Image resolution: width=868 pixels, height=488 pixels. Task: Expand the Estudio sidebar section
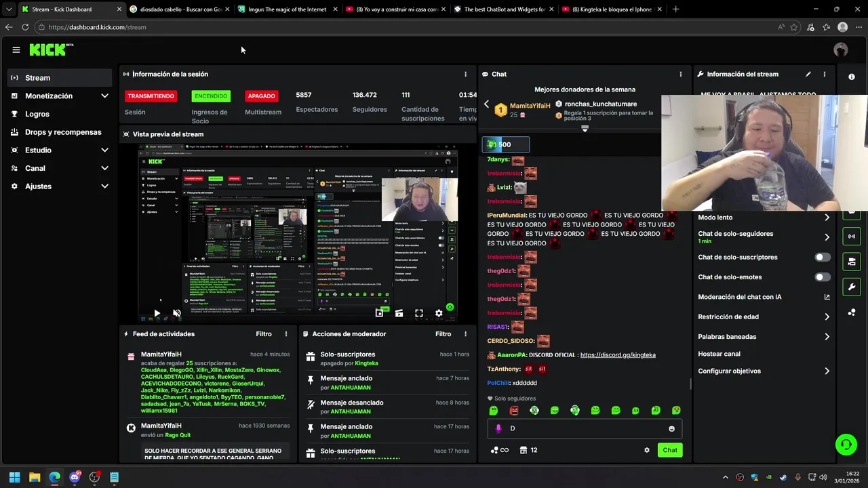tap(60, 150)
